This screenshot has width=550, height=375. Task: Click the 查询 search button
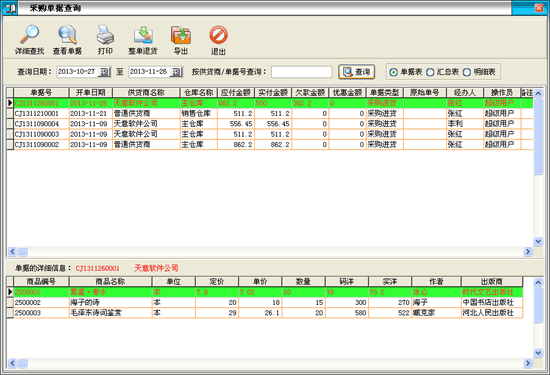coord(356,72)
